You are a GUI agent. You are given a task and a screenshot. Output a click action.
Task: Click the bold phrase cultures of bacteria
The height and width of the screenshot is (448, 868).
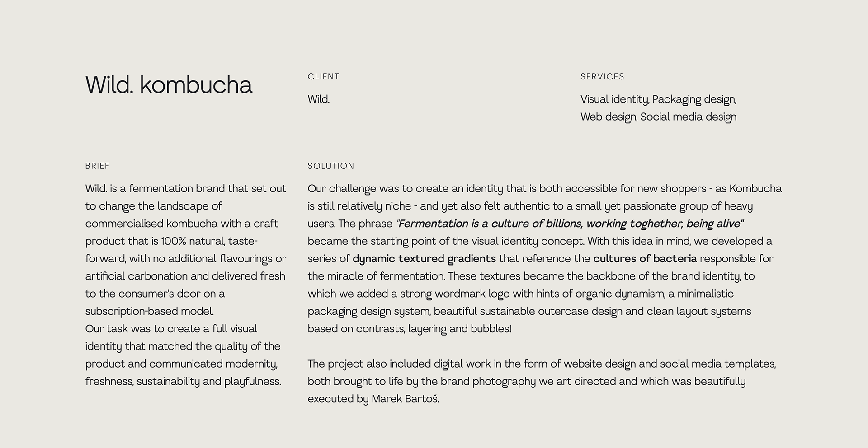coord(645,259)
